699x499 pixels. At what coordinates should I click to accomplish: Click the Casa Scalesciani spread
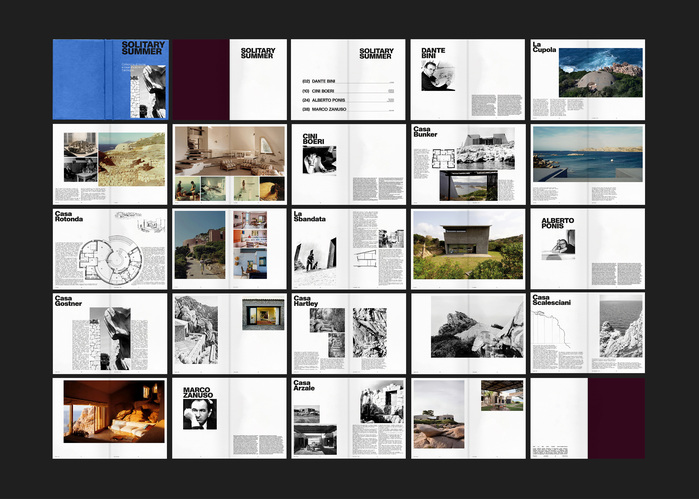click(587, 333)
